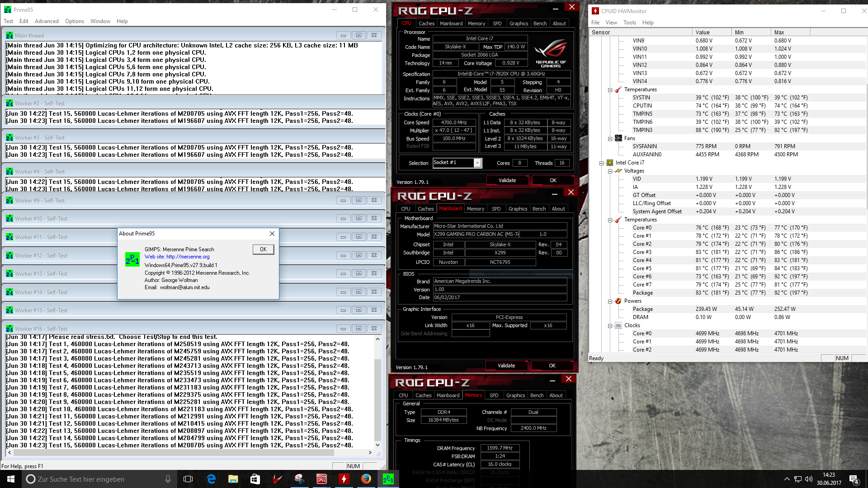The height and width of the screenshot is (488, 868).
Task: Click scroll-down arrow in Worker #16 log
Action: [x=378, y=445]
